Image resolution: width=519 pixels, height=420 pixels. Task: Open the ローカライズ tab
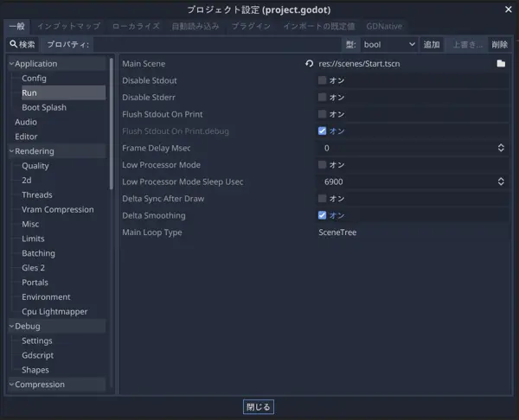click(x=136, y=26)
